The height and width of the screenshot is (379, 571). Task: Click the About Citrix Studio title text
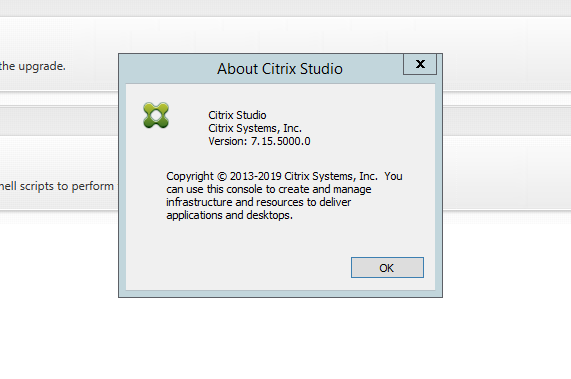280,69
